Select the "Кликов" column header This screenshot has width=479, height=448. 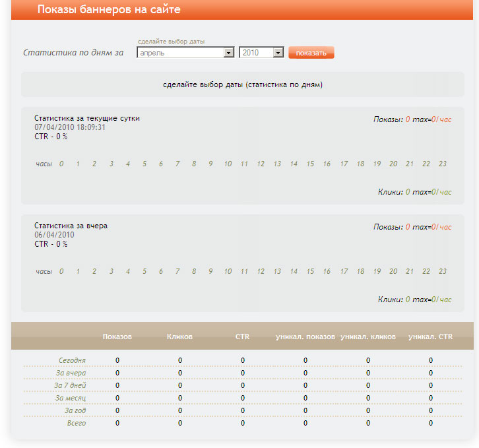pos(179,336)
